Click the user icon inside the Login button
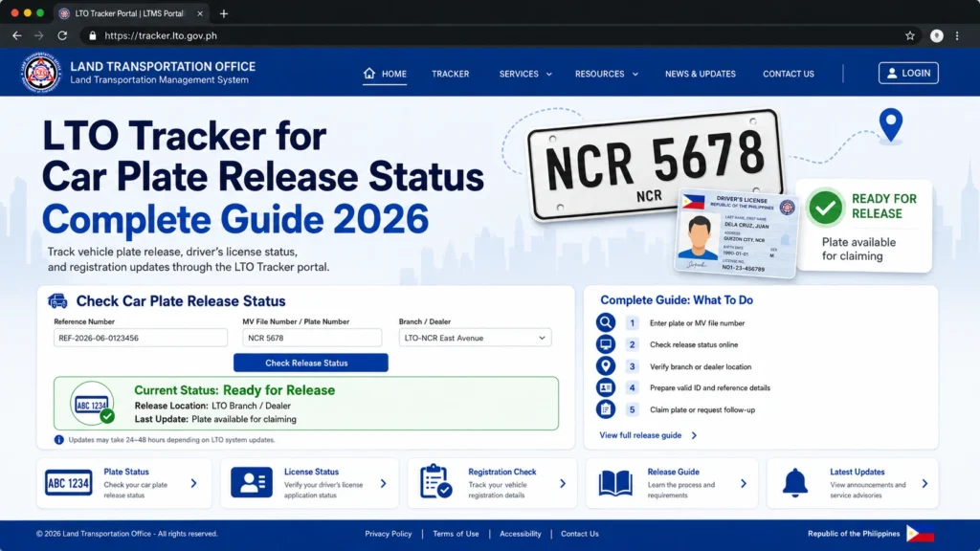The width and height of the screenshot is (980, 551). click(x=892, y=73)
